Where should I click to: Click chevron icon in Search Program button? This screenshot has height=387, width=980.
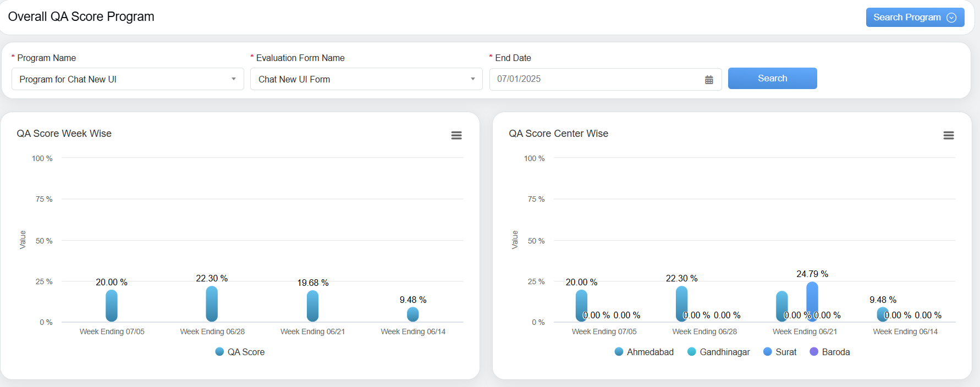tap(951, 18)
